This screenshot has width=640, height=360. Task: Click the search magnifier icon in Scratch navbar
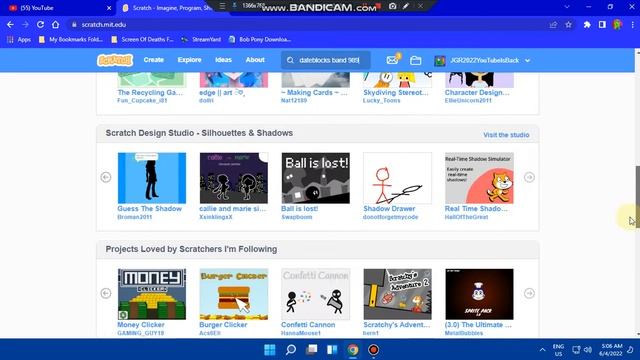tap(290, 60)
